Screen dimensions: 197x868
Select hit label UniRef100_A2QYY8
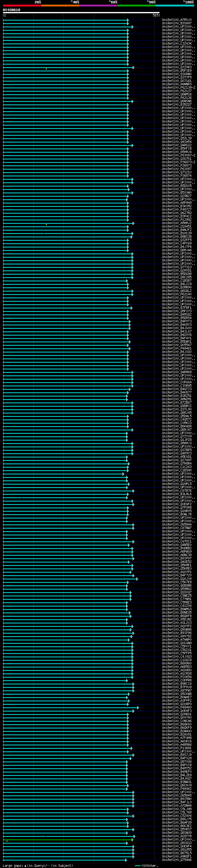[177, 836]
